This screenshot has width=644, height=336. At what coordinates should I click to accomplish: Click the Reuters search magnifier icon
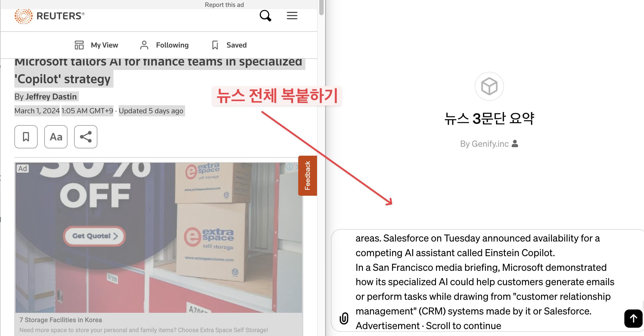(x=265, y=16)
